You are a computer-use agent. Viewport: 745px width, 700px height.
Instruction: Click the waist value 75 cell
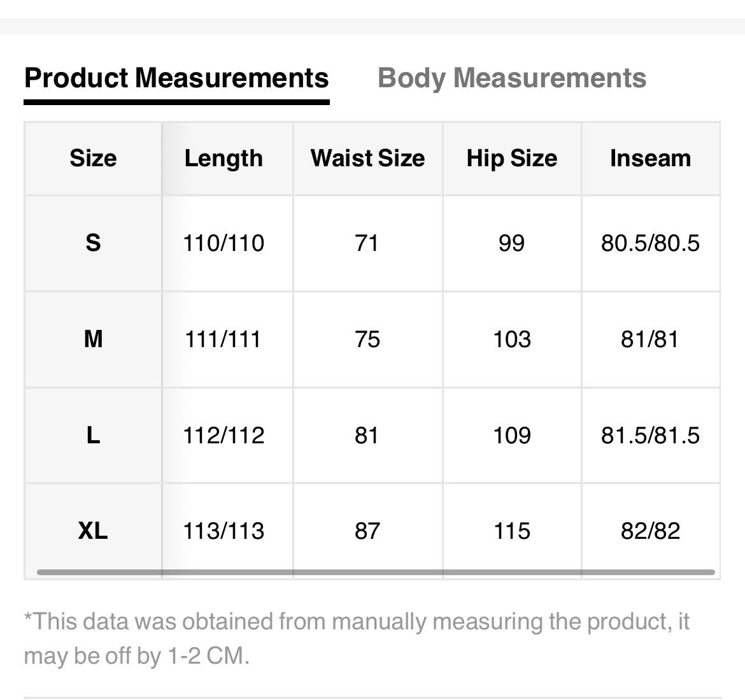367,339
